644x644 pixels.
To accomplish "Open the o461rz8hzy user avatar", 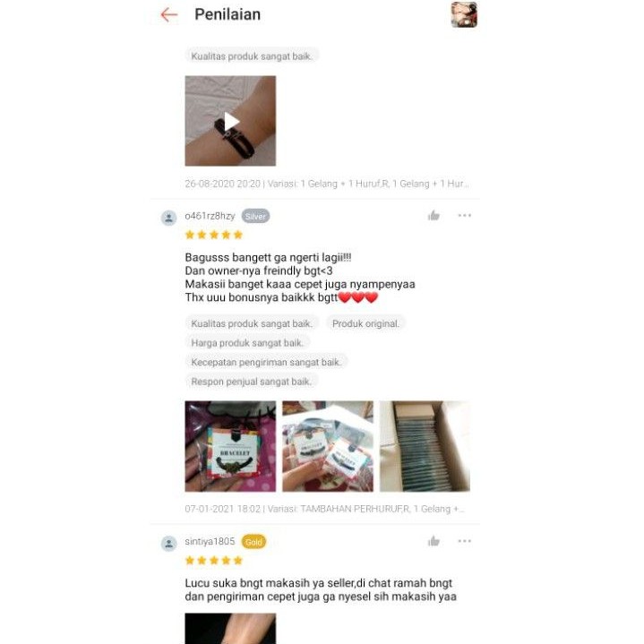I will [x=168, y=218].
